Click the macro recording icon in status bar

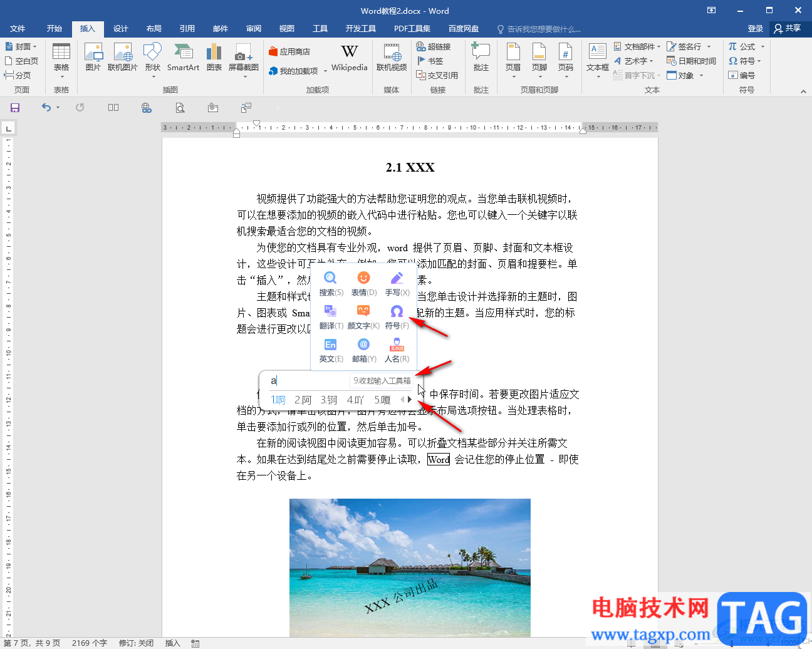[x=195, y=643]
